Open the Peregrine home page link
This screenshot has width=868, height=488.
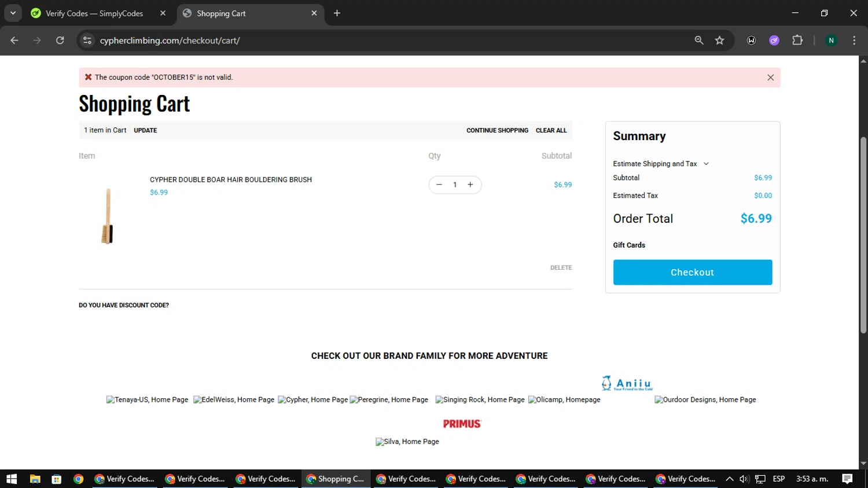(x=389, y=399)
